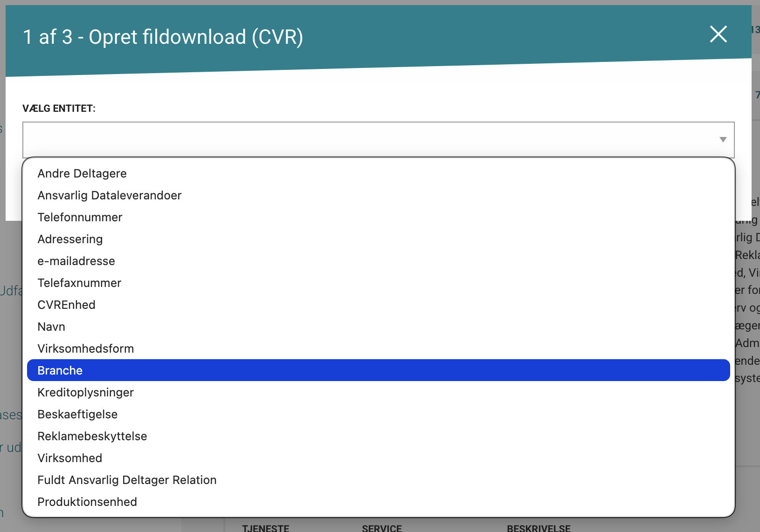Pick Produktionsenhed entity option
Viewport: 760px width, 532px height.
[x=87, y=502]
